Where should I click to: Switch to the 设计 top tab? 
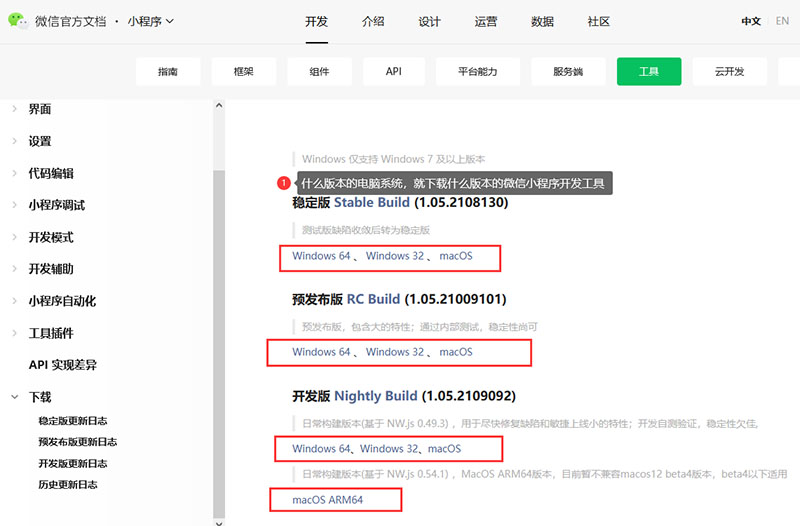click(429, 21)
